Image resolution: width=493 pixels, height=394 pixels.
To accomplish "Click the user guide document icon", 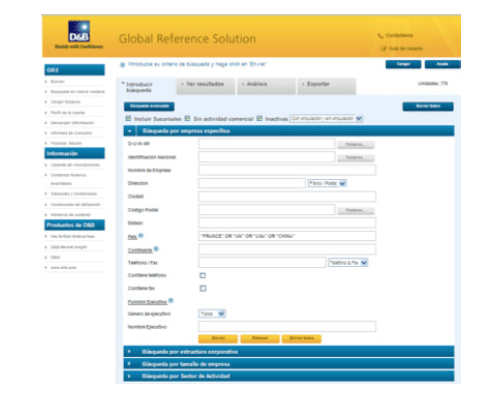I will (x=383, y=49).
